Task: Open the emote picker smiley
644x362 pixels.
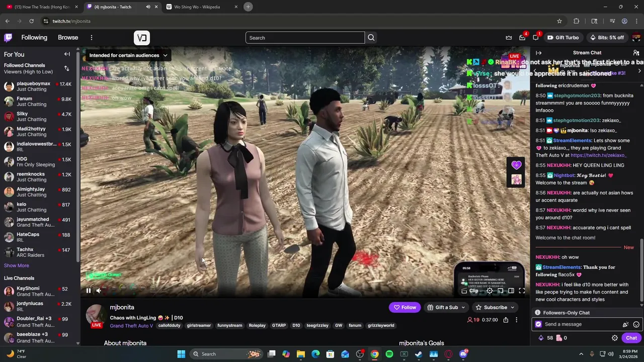Action: (x=636, y=324)
